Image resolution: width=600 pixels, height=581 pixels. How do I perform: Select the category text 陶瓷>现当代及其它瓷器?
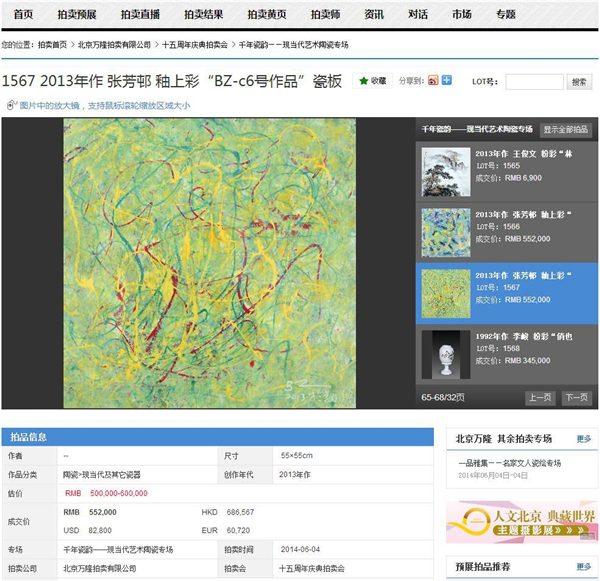102,475
